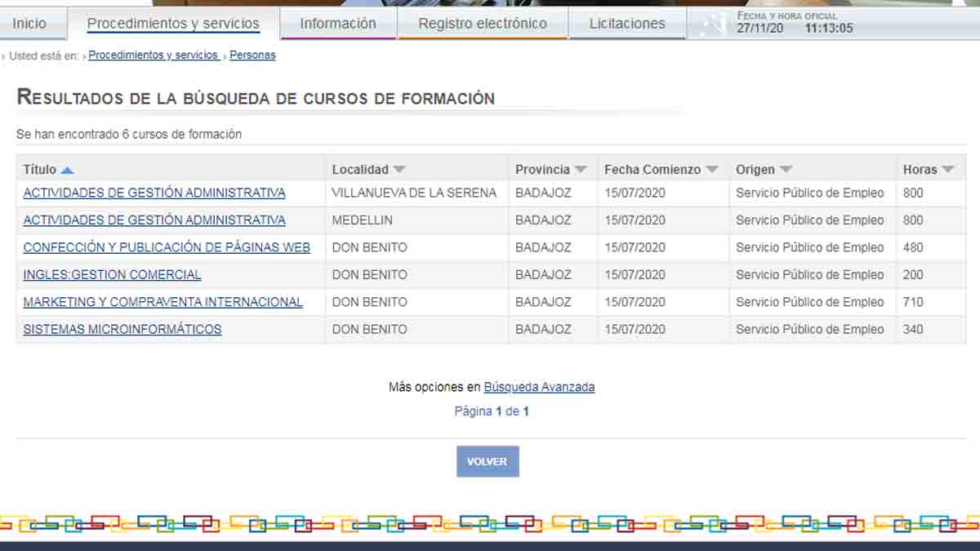Click the Fecha Comienzo sort arrow
Viewport: 980px width, 551px height.
(711, 170)
